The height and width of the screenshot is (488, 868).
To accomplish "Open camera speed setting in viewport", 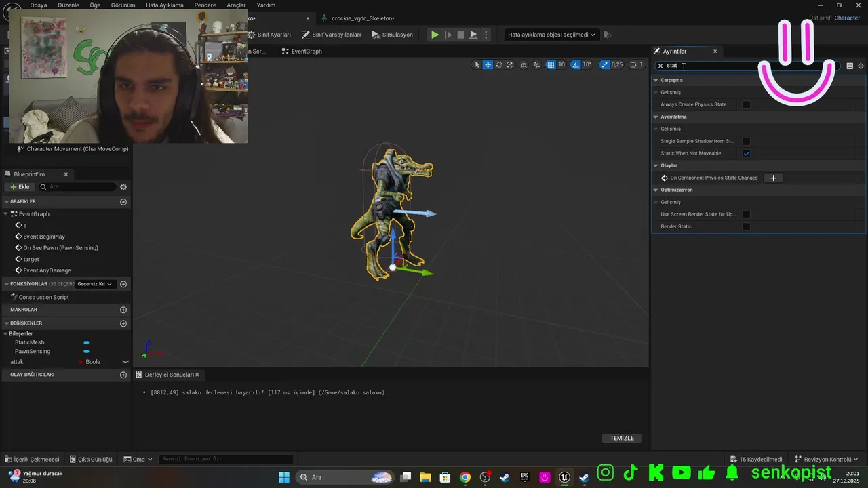I will [636, 65].
